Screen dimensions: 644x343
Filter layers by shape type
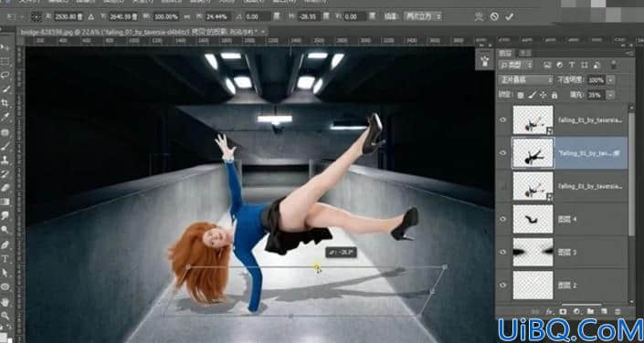point(584,65)
